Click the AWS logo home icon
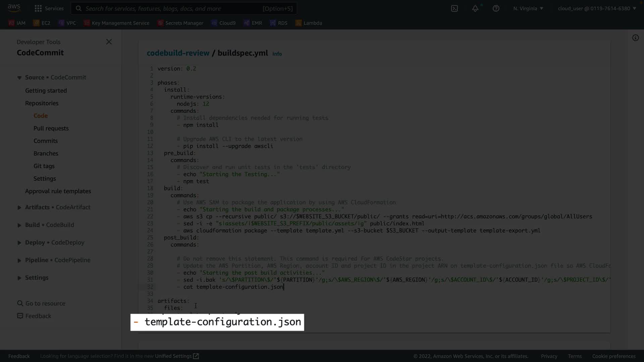The height and width of the screenshot is (362, 644). [x=14, y=8]
